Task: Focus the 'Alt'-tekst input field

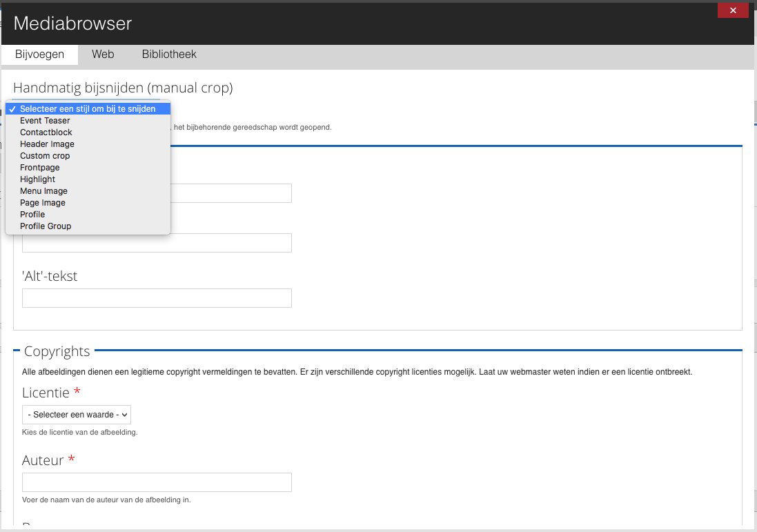Action: [x=157, y=298]
